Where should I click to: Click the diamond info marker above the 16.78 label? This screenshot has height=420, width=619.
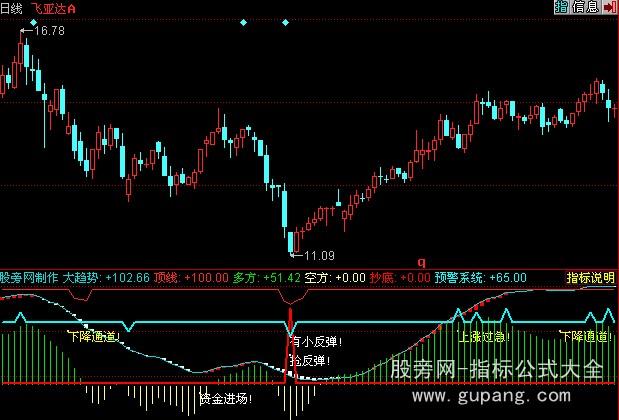tap(34, 22)
